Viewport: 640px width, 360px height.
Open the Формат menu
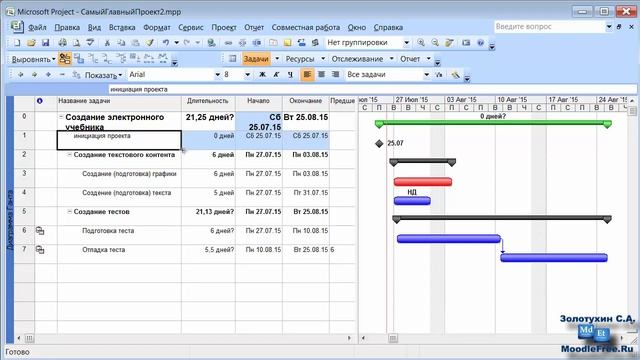pos(157,27)
